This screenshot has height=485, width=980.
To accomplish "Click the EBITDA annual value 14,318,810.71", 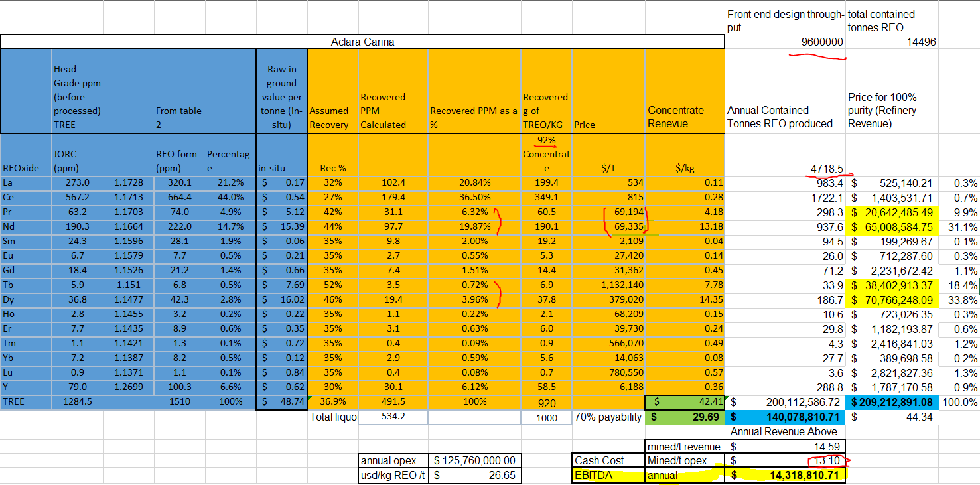I will 786,475.
